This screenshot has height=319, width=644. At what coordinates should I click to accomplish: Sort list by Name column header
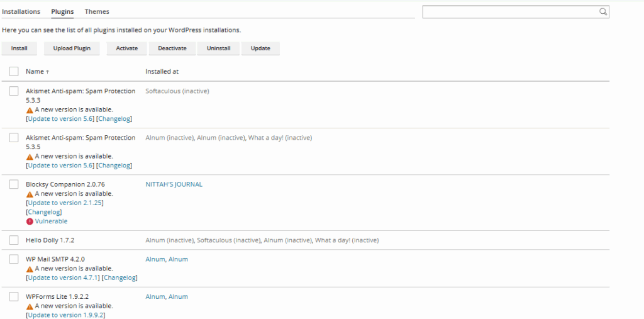coord(35,72)
